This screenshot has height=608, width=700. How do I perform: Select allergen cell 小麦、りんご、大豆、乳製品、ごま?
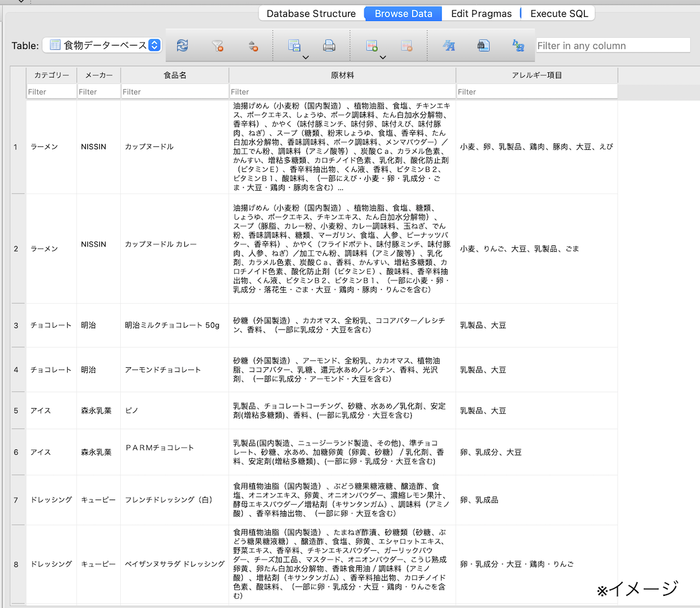(537, 249)
